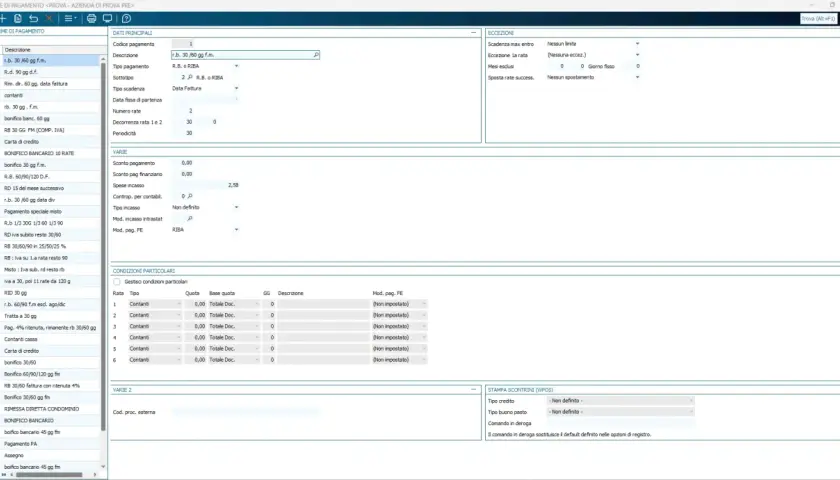
Task: Select 'Pagamento speciale misto' row
Action: 51,212
